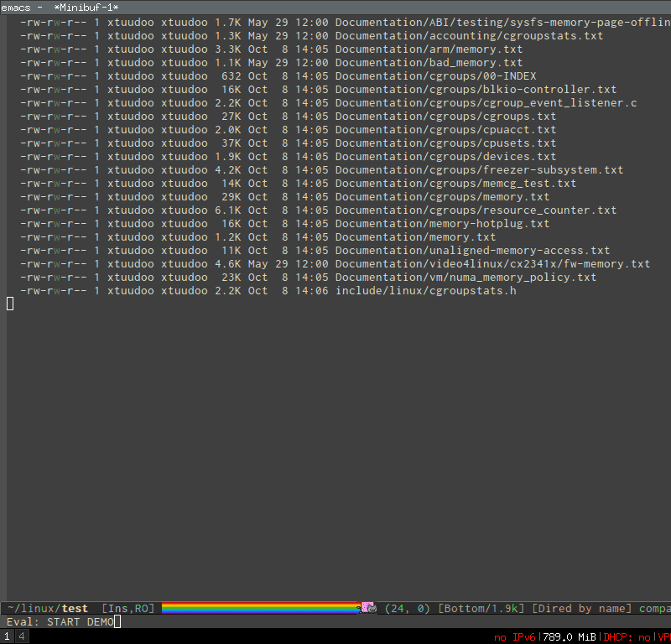Click the 789.0 MiB memory usage indicator

(568, 636)
